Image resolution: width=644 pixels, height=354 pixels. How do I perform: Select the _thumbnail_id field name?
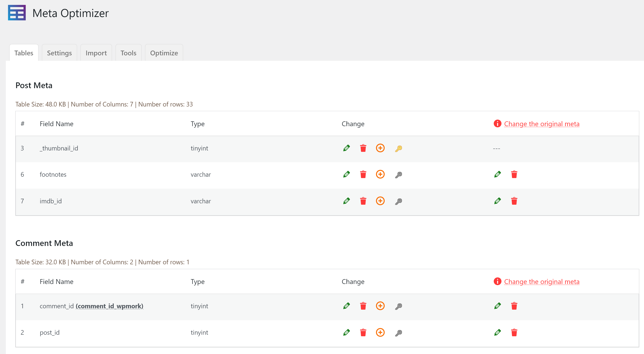pos(59,148)
